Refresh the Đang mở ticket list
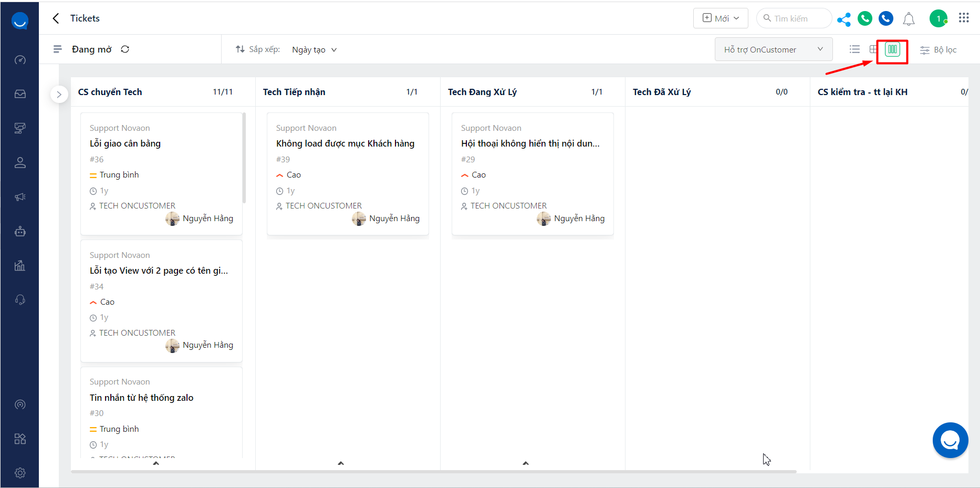Viewport: 980px width, 488px height. (125, 49)
